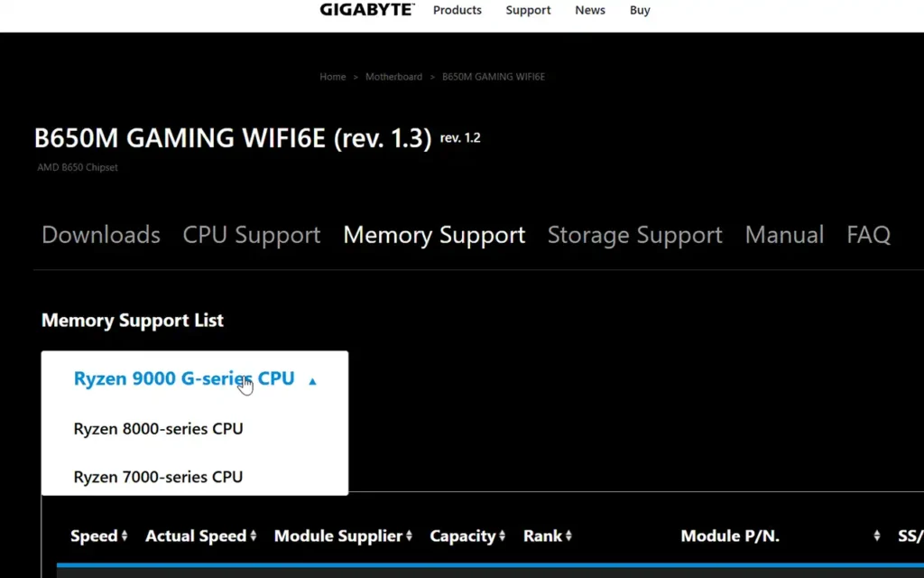Click the GIGABYTE logo

[x=367, y=9]
